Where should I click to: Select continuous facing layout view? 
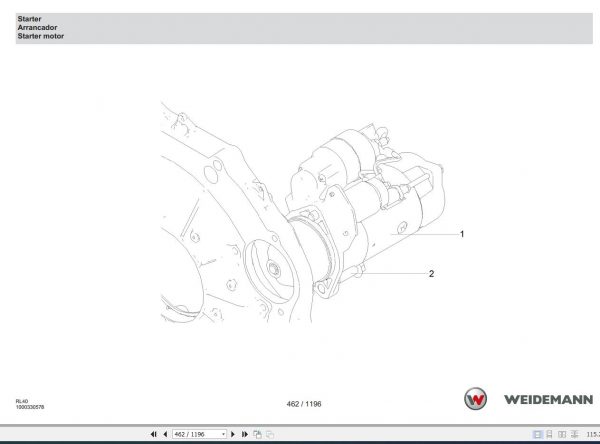pyautogui.click(x=574, y=434)
